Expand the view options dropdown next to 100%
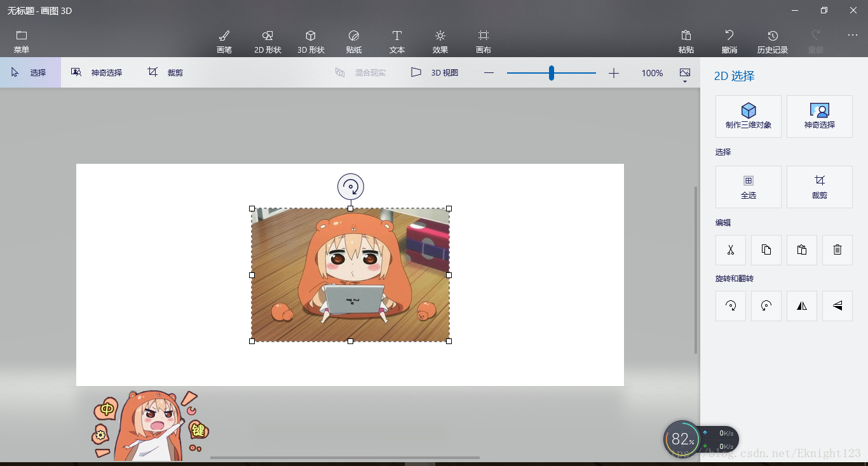Screen dimensions: 868x466 [685, 75]
